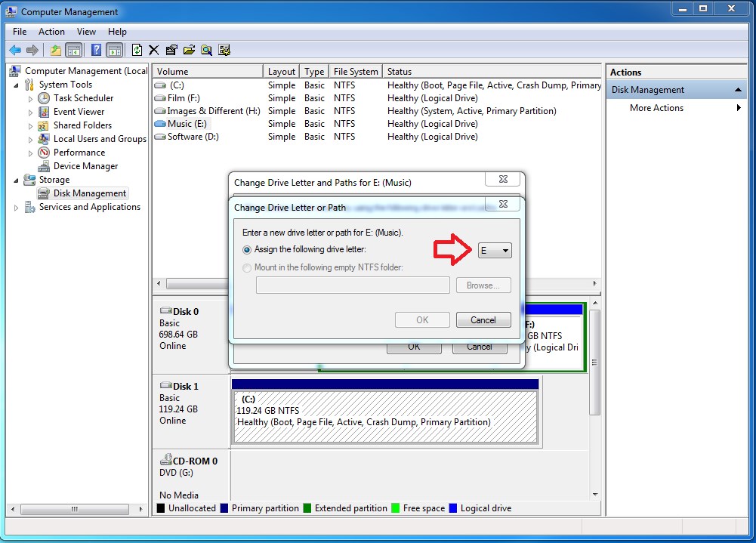The image size is (756, 543).
Task: Click the Open folder toolbar icon
Action: tap(189, 50)
